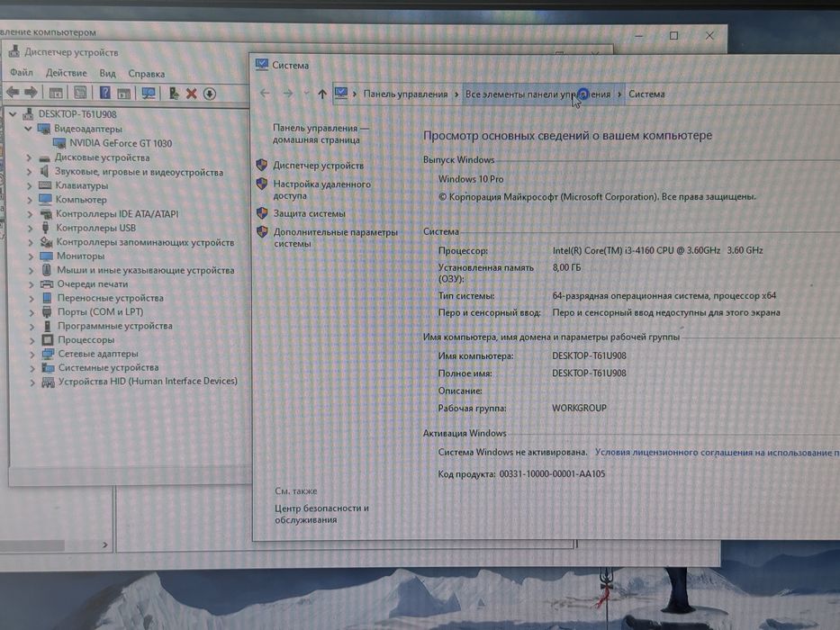The height and width of the screenshot is (630, 840).
Task: Click the Forward arrow in Система window
Action: click(288, 94)
